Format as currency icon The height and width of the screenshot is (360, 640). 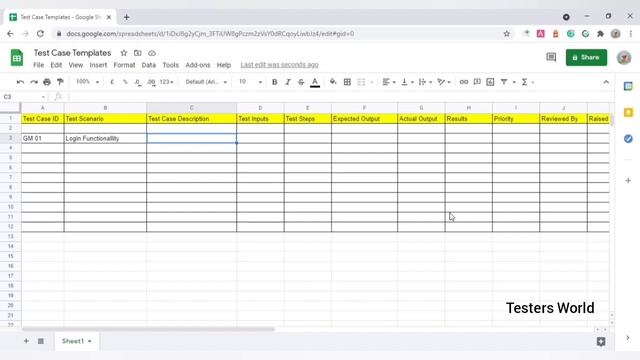point(112,82)
